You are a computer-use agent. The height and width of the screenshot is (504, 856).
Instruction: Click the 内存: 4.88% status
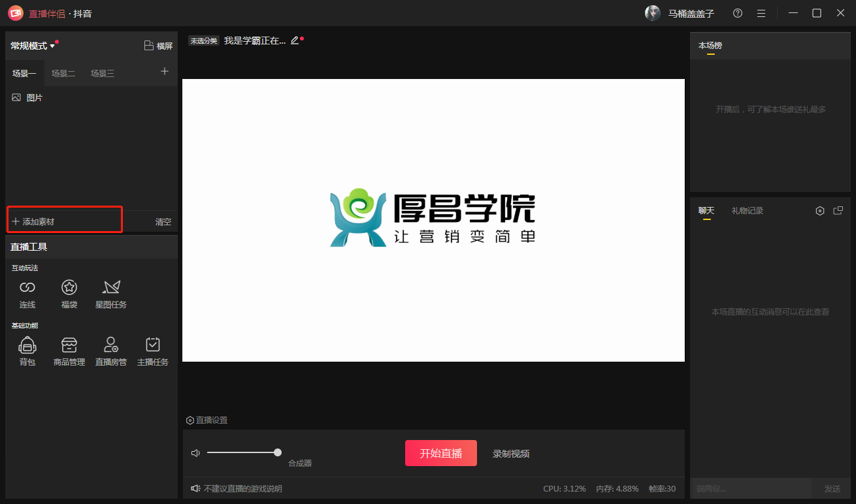[617, 489]
